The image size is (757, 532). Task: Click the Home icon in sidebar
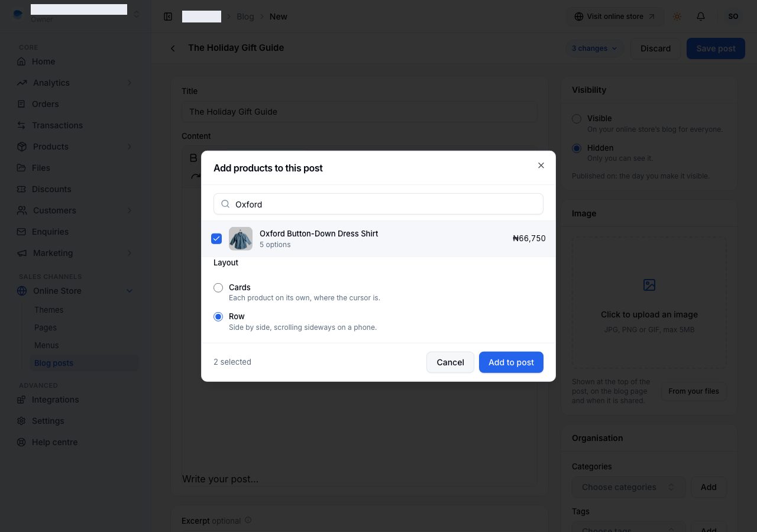22,61
